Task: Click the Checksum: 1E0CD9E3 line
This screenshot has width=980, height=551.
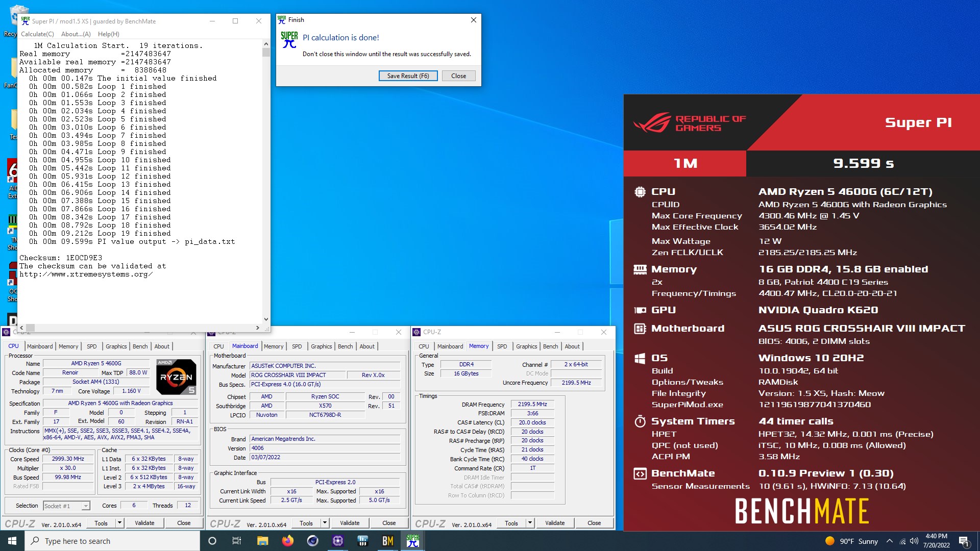Action: [x=61, y=258]
